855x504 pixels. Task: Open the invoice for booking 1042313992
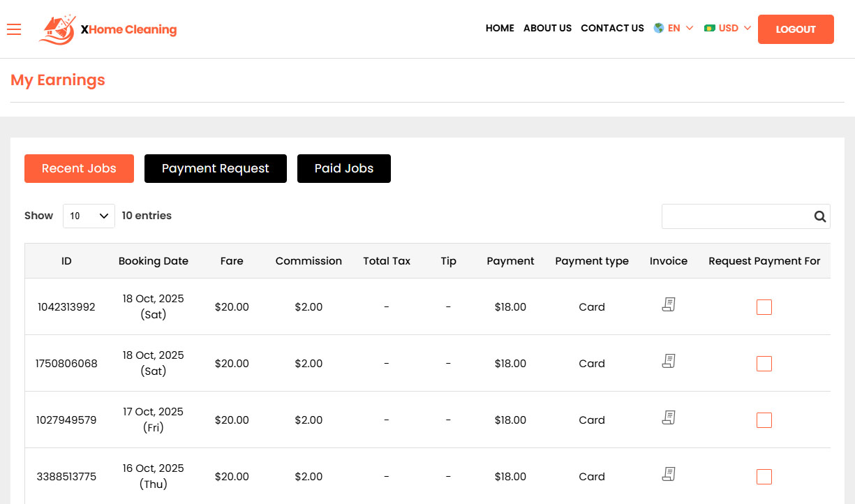click(x=668, y=304)
